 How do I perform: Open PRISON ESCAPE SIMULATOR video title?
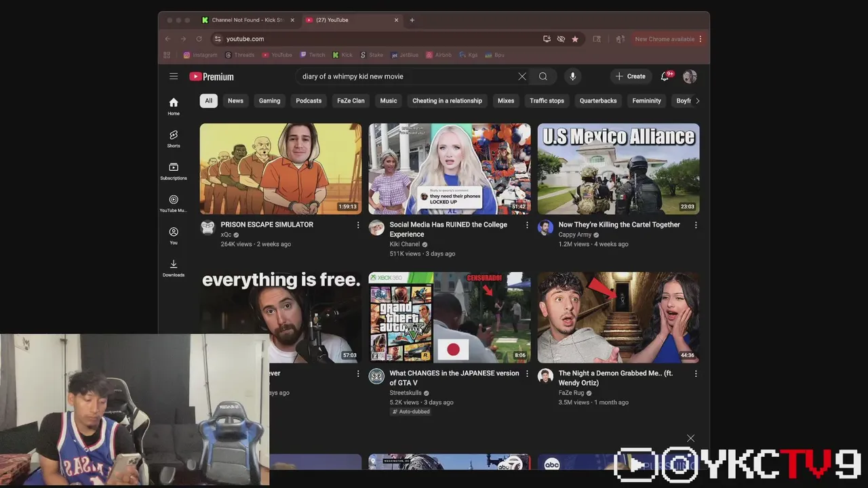pyautogui.click(x=267, y=224)
